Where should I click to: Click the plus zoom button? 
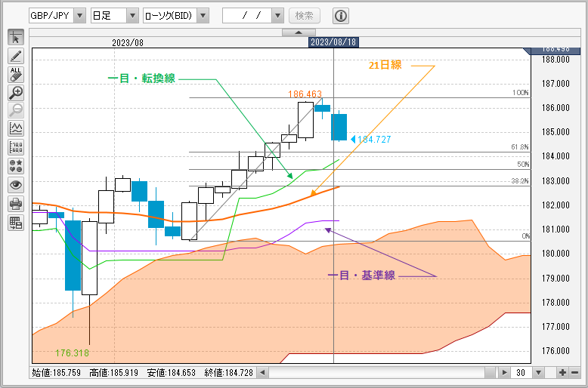coord(562,373)
